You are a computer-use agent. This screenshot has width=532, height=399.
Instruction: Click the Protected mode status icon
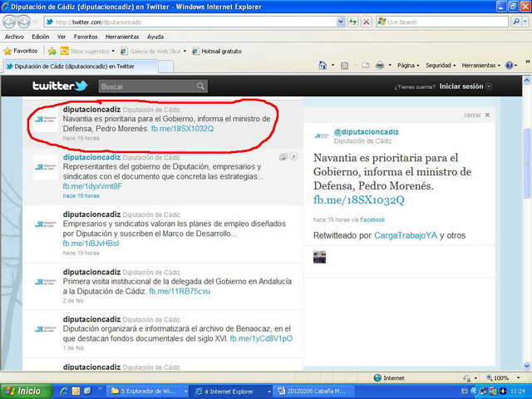click(467, 378)
